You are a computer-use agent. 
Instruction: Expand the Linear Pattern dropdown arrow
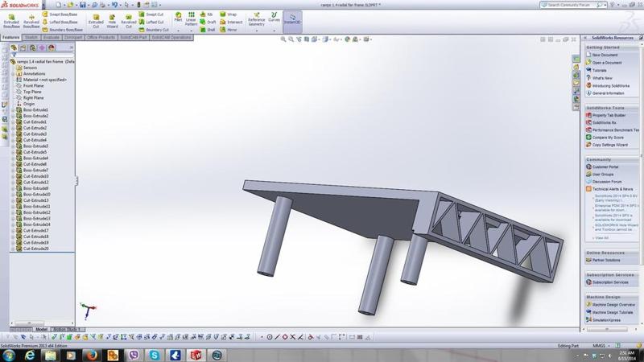(x=191, y=31)
